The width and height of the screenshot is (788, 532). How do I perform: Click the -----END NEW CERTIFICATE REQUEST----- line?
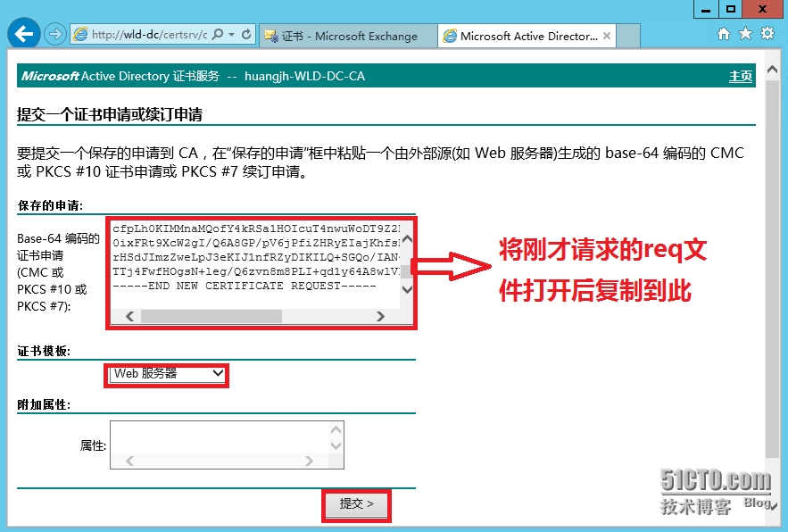245,287
